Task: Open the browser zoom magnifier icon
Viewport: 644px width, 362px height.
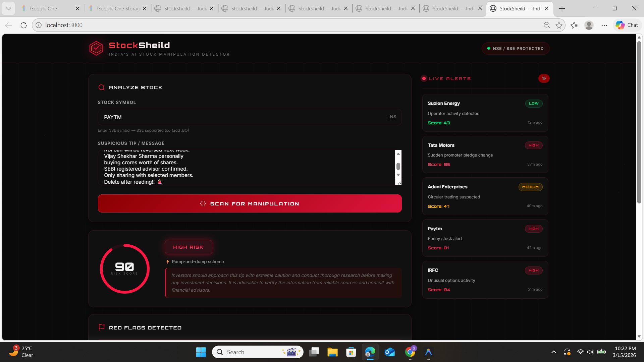Action: [x=547, y=25]
